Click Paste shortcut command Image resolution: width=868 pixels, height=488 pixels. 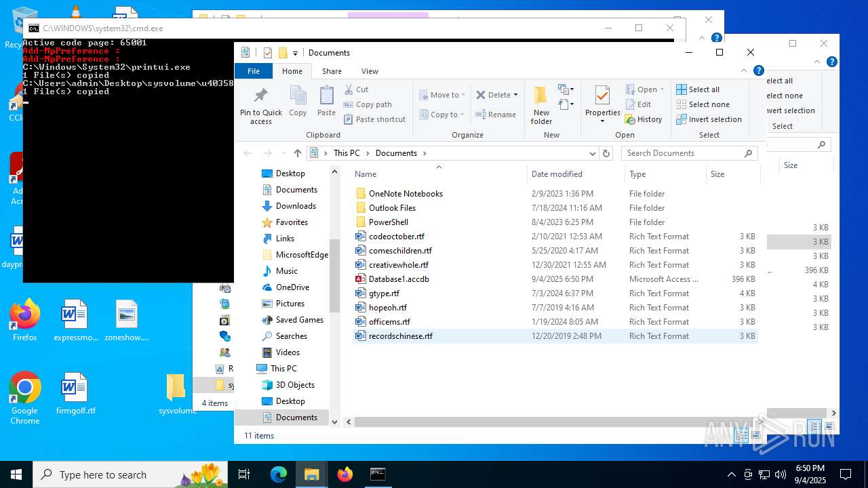coord(374,119)
